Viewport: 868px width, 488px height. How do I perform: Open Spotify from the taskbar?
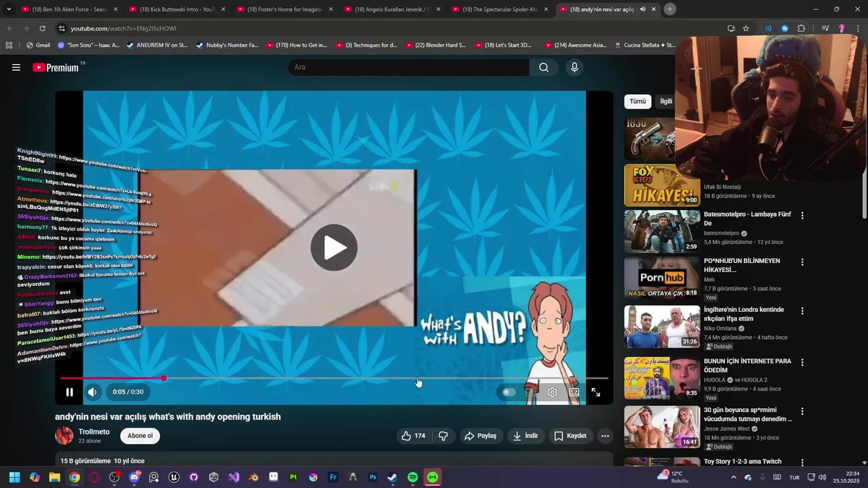pos(412,477)
